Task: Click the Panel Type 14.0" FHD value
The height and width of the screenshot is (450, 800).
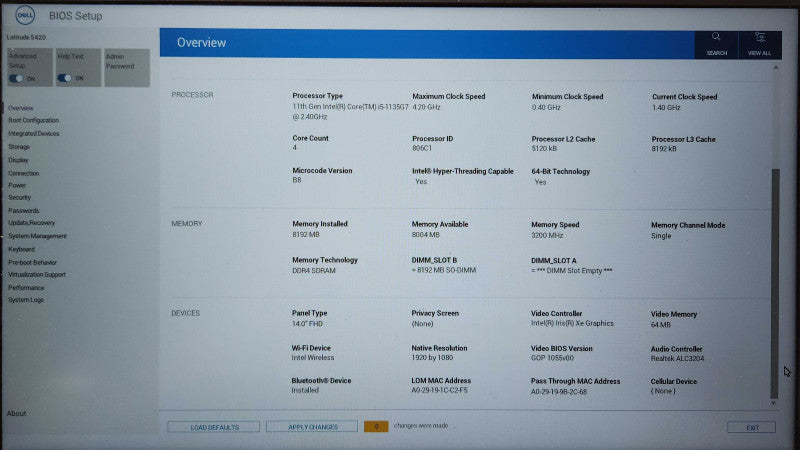Action: pos(307,323)
